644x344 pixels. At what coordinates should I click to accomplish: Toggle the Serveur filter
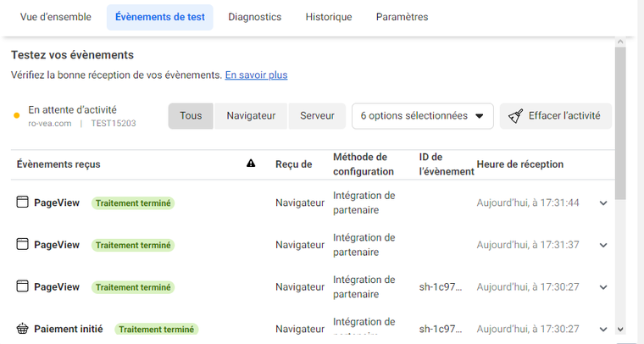[317, 116]
